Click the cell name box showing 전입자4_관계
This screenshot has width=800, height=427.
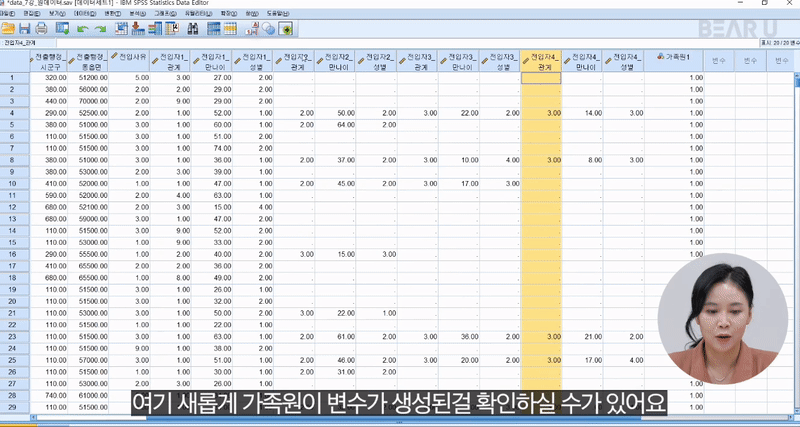coord(28,43)
